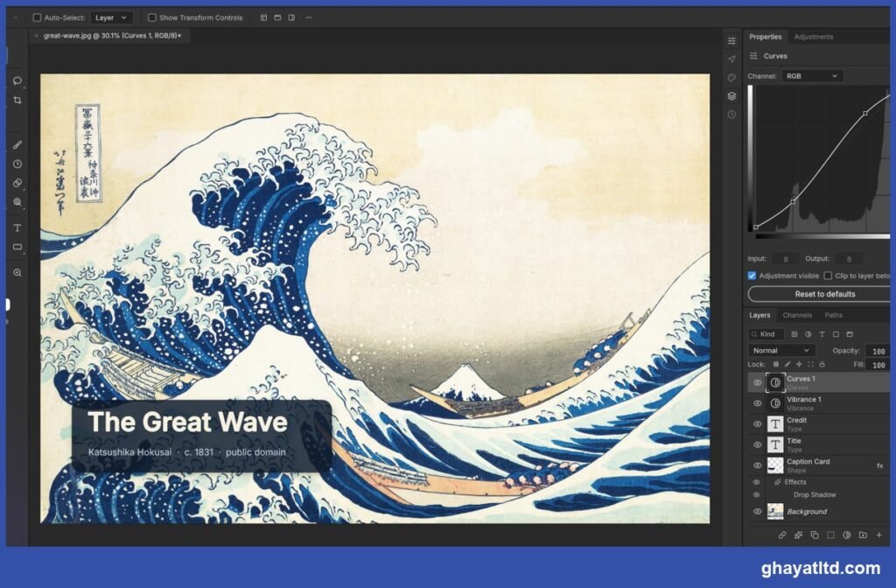Click the duplicate layer icon in footer
The image size is (896, 588).
[815, 535]
